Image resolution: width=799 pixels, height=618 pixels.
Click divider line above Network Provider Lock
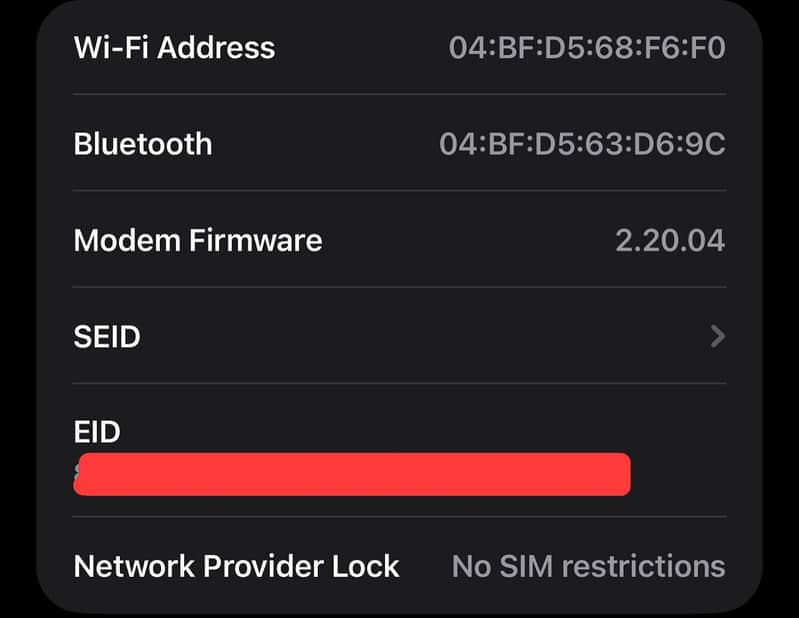pos(400,517)
